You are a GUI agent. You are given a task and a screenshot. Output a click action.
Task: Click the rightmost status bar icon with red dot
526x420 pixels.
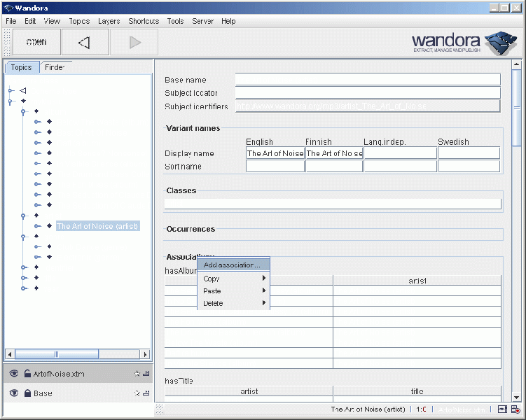coord(515,409)
